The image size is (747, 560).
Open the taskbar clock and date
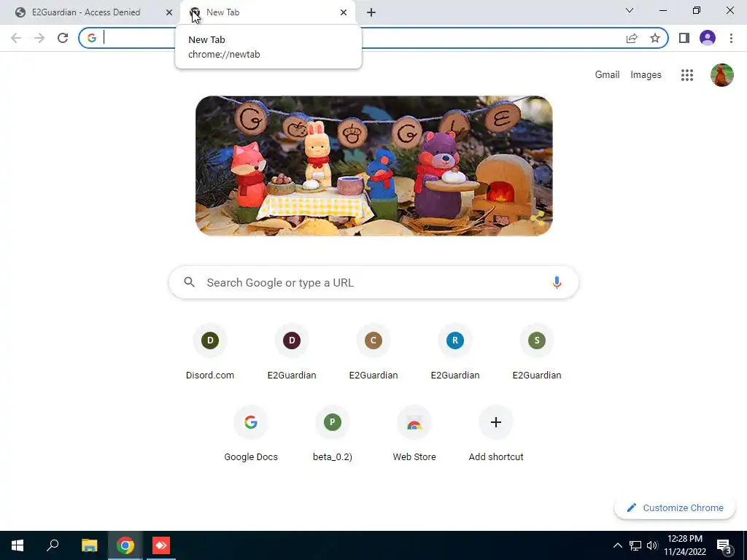(685, 545)
